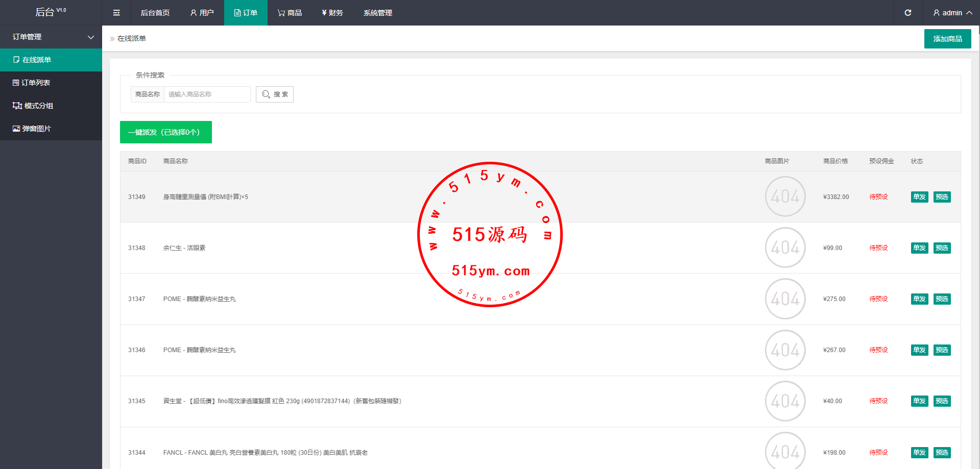Click the 404 thumbnail for product 31347
Screen dimensions: 980x469
785,299
